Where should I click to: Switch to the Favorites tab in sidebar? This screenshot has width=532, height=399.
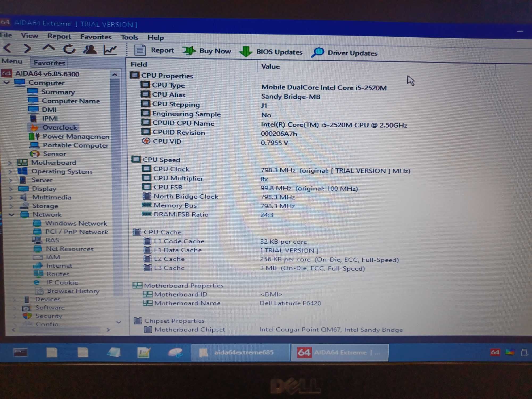(49, 63)
